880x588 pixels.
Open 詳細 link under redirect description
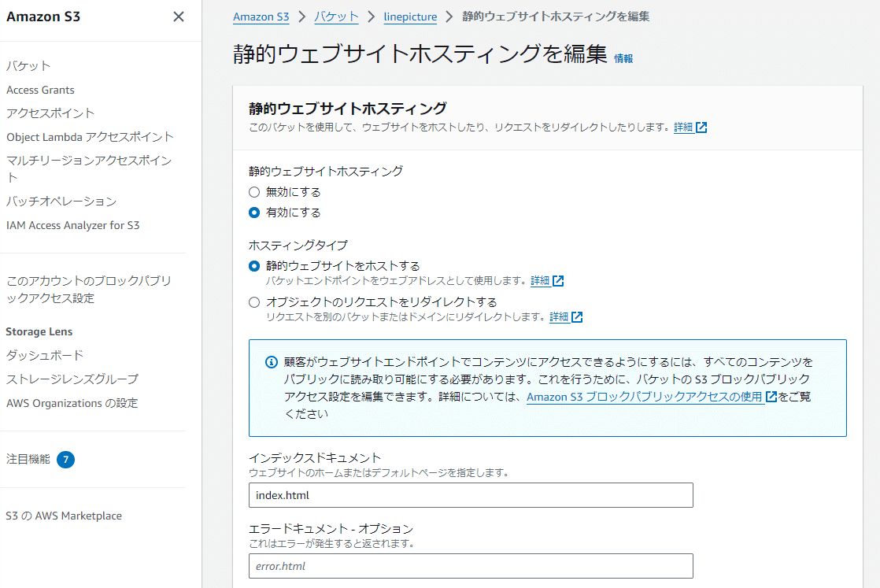(x=559, y=317)
